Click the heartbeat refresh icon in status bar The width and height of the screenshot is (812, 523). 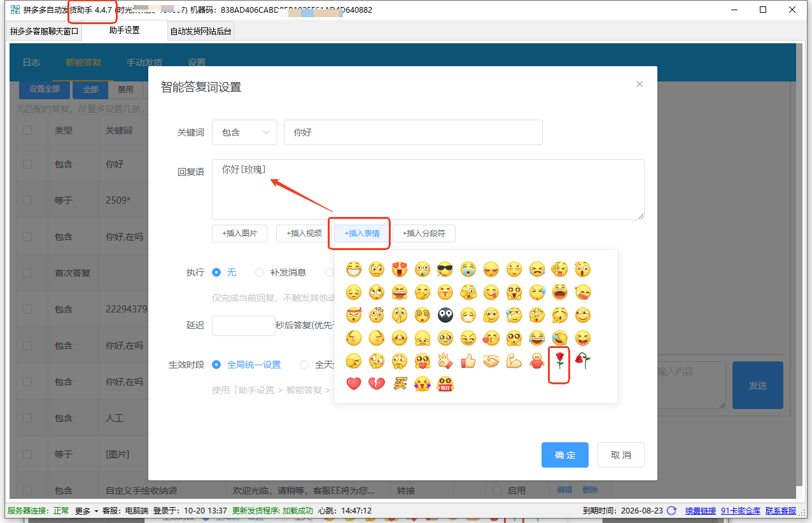click(x=671, y=510)
